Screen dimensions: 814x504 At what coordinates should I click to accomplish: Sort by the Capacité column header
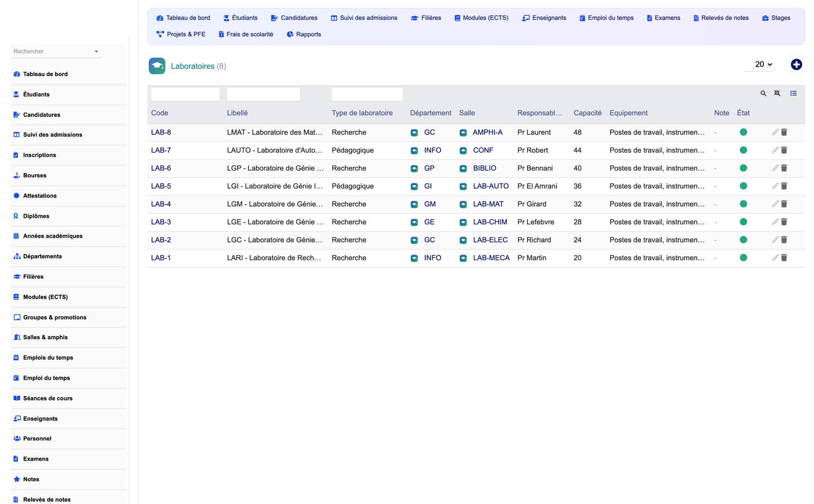point(588,113)
